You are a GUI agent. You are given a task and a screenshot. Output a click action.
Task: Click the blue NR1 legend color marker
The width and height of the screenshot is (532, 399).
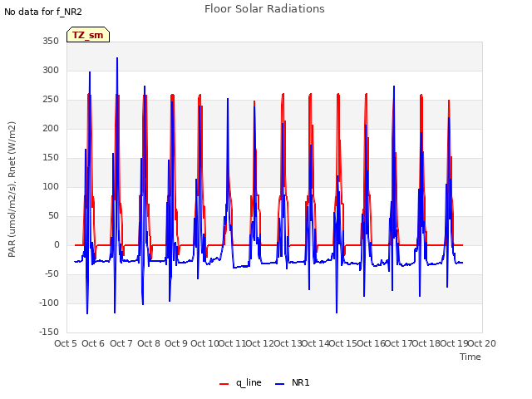(x=279, y=384)
